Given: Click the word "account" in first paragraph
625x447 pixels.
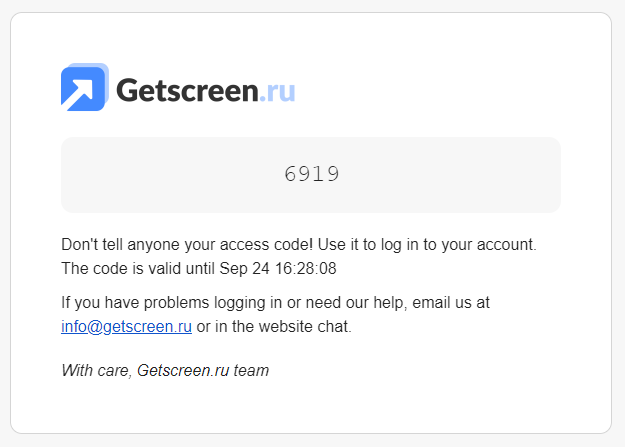Looking at the screenshot, I should [505, 244].
